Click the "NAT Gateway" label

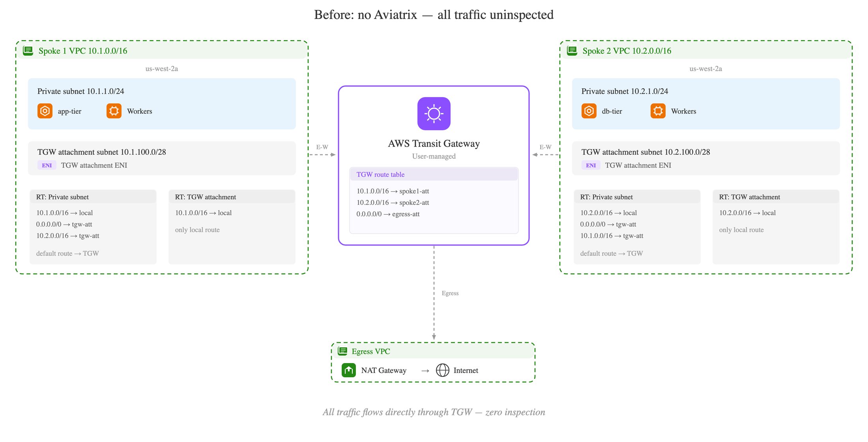point(384,370)
